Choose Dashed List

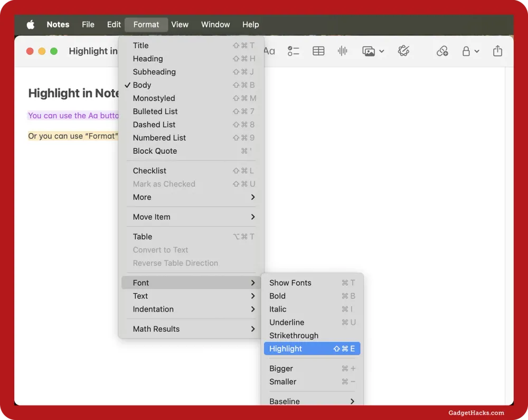tap(191, 125)
